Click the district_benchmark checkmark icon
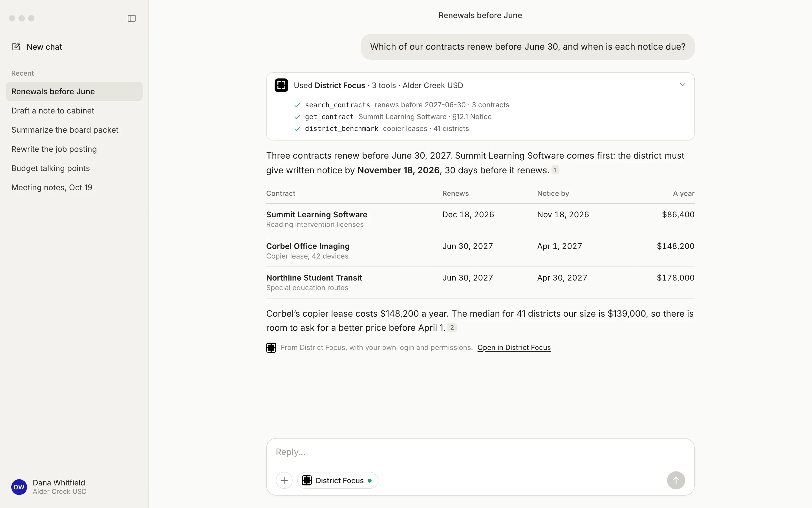The height and width of the screenshot is (508, 812). [x=297, y=129]
